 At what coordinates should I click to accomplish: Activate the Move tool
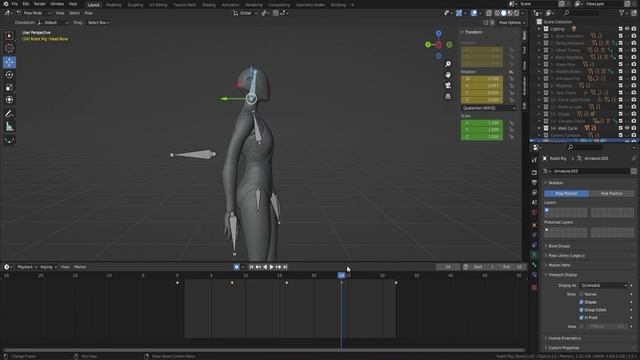click(9, 62)
